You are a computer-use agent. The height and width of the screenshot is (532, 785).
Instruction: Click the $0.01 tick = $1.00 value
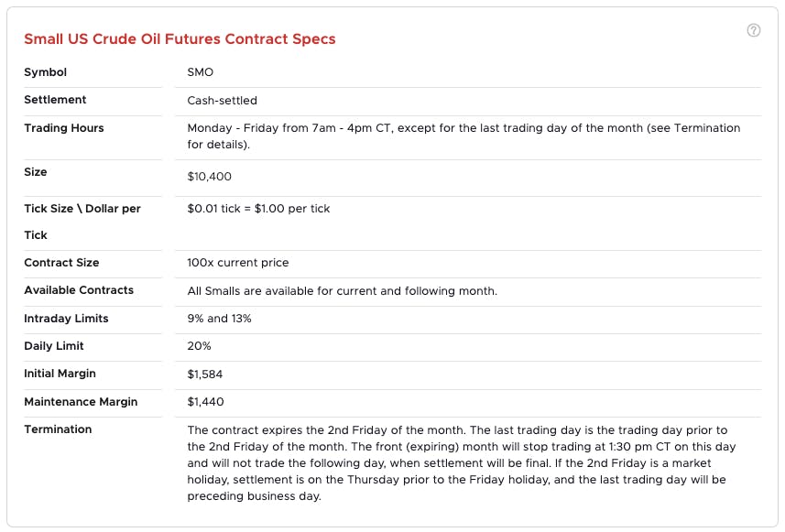coord(258,209)
